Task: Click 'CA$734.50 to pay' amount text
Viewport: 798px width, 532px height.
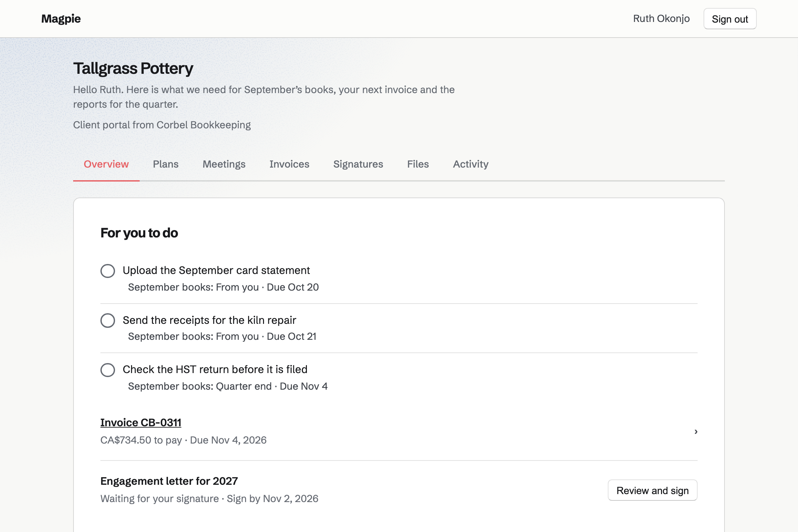Action: pos(141,440)
